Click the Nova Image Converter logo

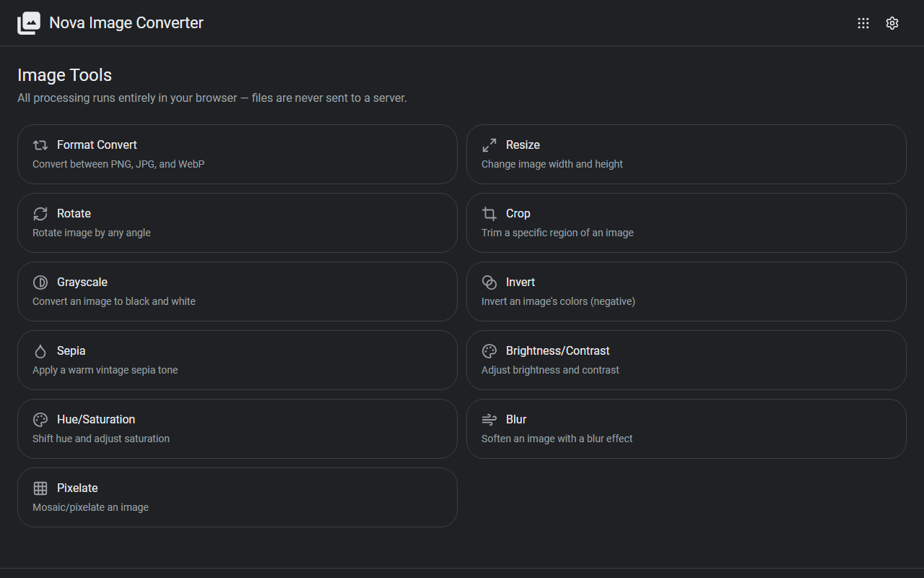[29, 23]
